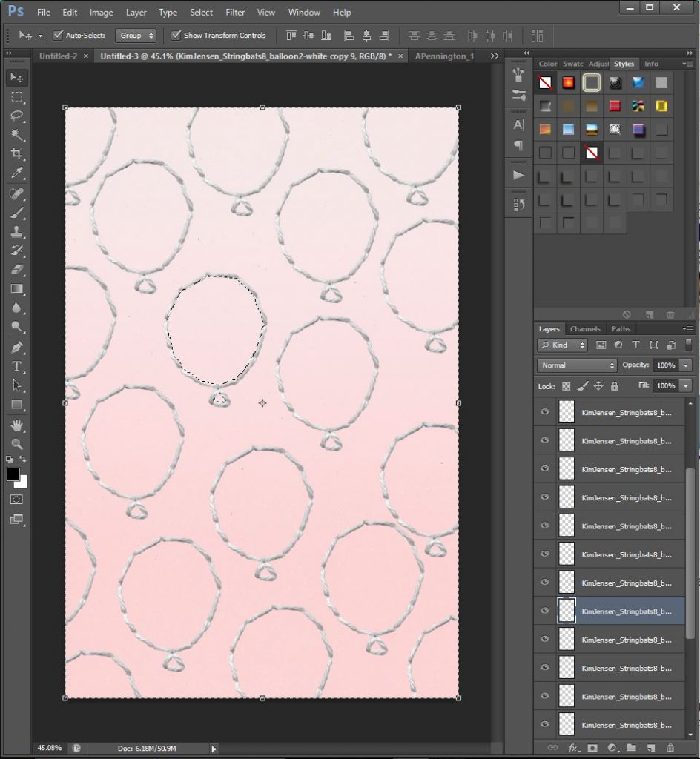
Task: Delete layer with trash icon in Layers panel
Action: [670, 748]
